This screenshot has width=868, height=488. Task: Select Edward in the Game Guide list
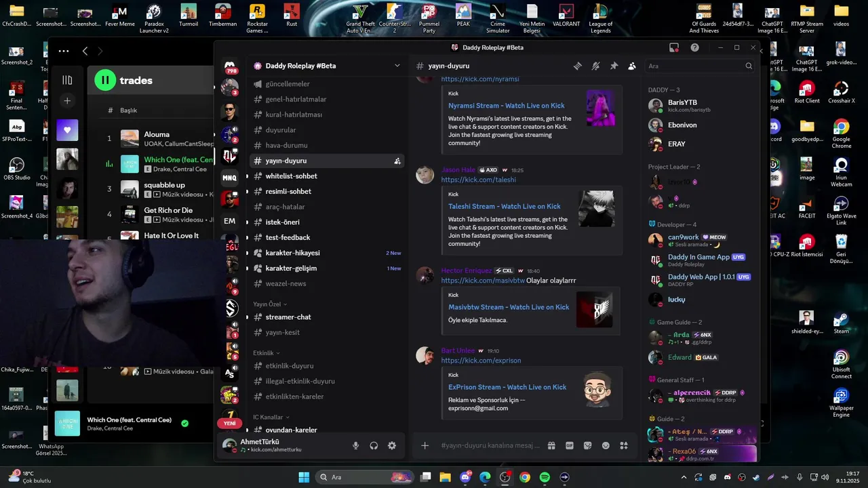pyautogui.click(x=701, y=357)
